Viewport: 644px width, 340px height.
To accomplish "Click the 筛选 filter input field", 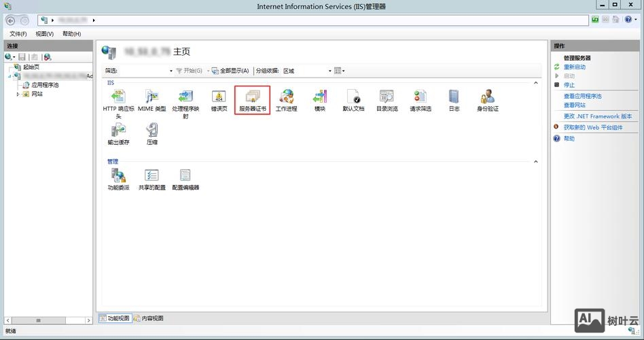I will tap(146, 71).
